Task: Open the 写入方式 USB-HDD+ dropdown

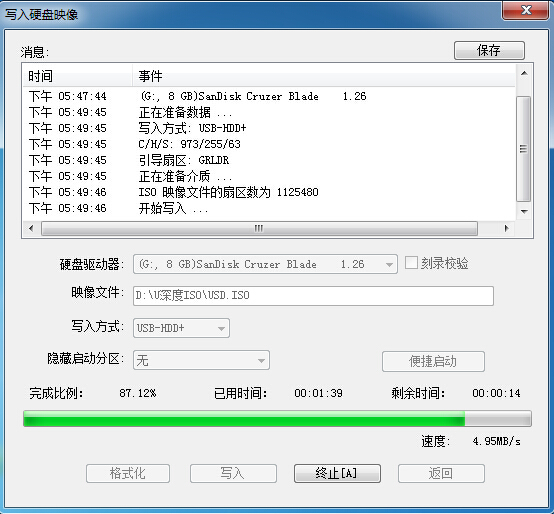Action: point(181,328)
